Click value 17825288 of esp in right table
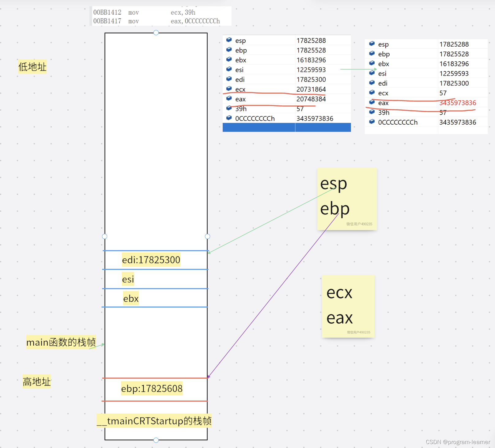The height and width of the screenshot is (448, 495). [x=454, y=44]
